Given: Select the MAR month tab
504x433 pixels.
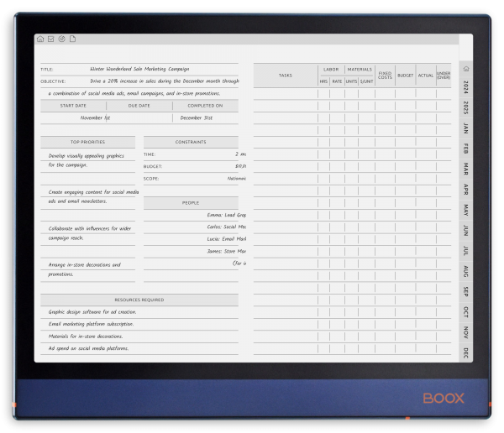Looking at the screenshot, I should (x=466, y=169).
